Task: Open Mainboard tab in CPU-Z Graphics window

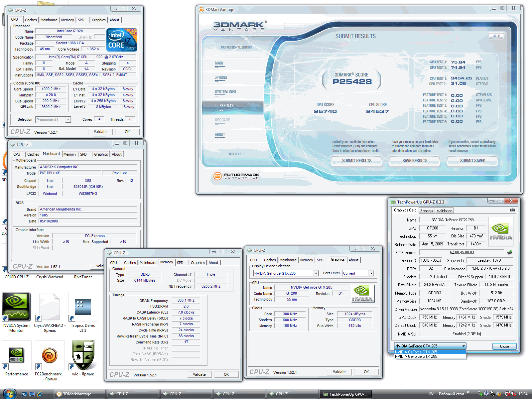Action: click(x=288, y=260)
